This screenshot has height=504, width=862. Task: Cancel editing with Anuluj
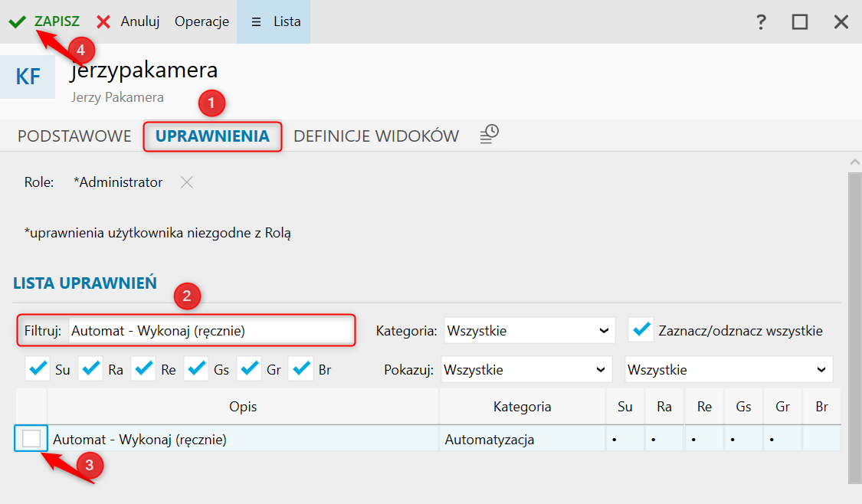pos(127,21)
